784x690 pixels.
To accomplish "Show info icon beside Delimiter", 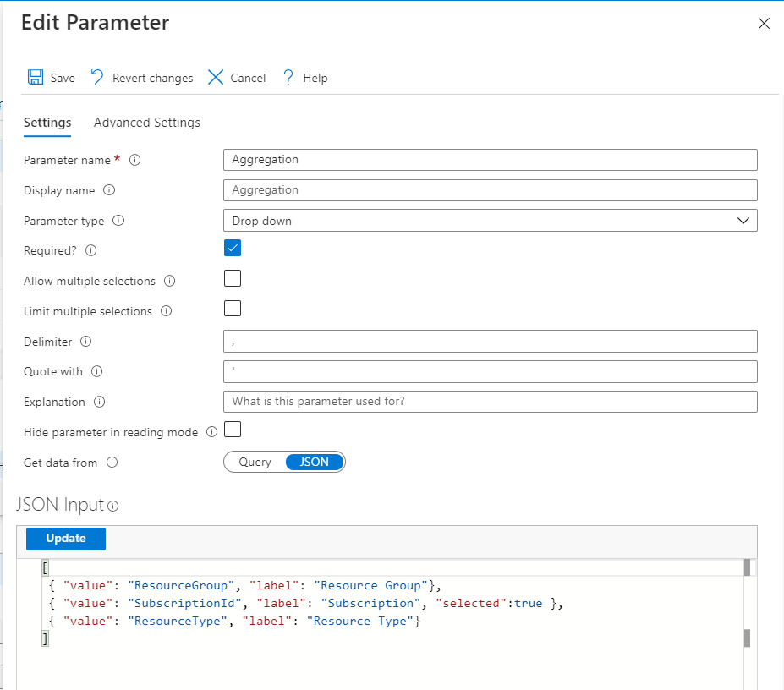I will coord(86,342).
